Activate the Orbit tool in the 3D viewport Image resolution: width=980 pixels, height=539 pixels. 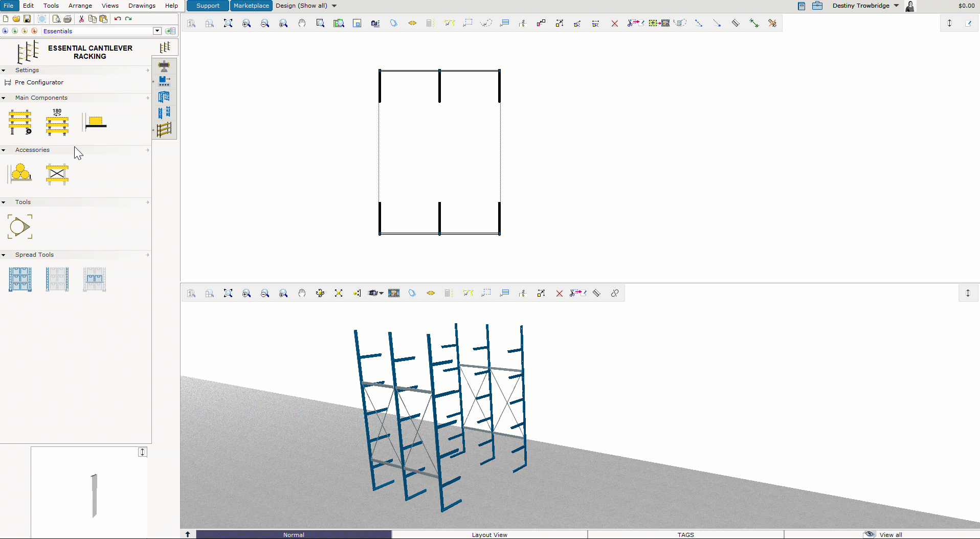pos(320,293)
